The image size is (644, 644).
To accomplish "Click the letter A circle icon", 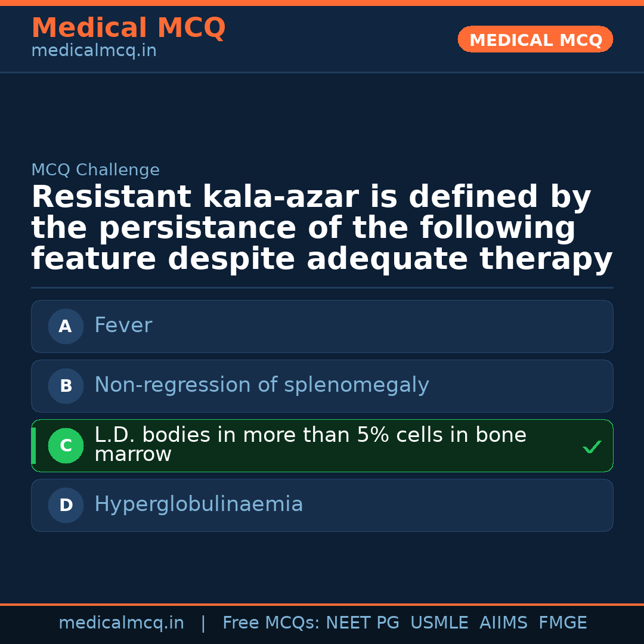I will tap(66, 326).
